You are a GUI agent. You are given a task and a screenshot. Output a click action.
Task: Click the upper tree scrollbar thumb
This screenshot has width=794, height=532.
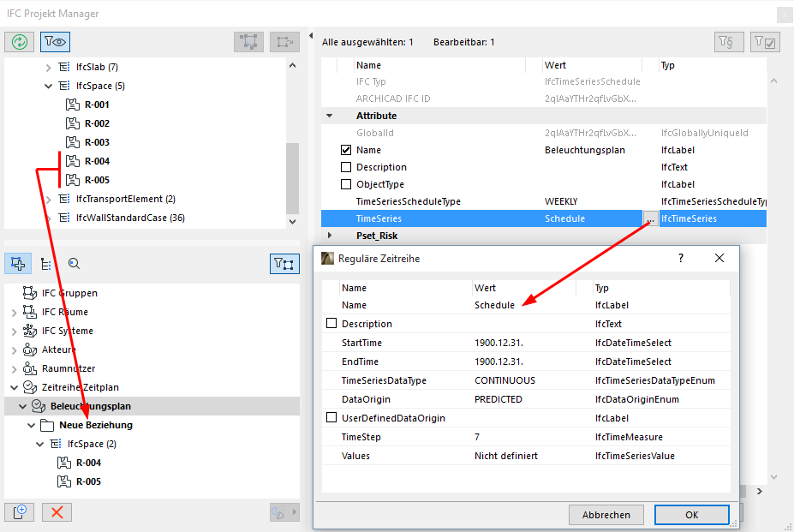[292, 178]
